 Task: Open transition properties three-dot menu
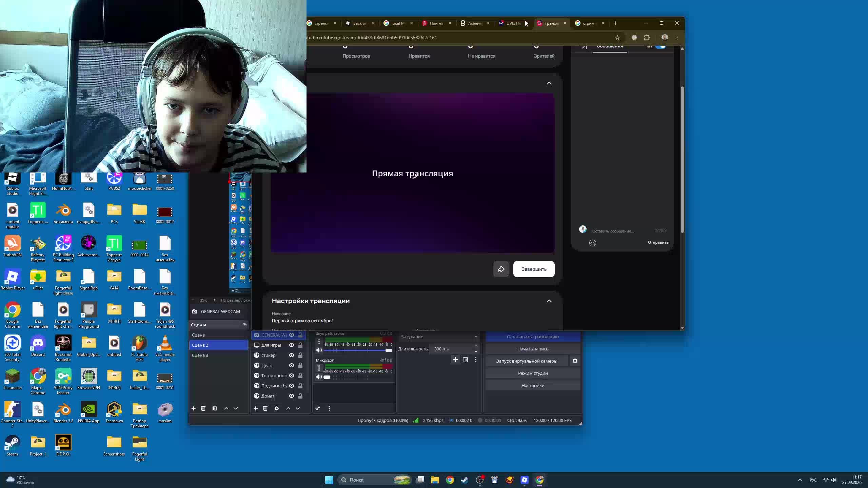coord(476,360)
